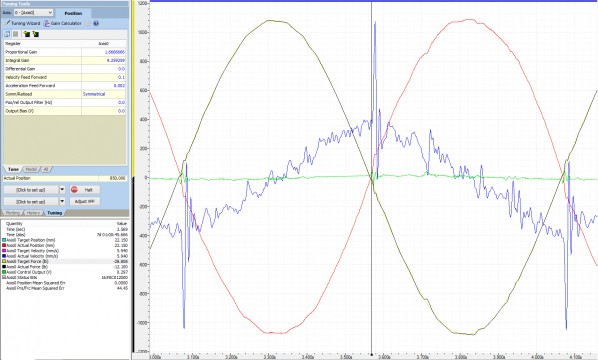Image resolution: width=598 pixels, height=360 pixels.
Task: Select the Prs/Frc Mean Squared Err row
Action: pyautogui.click(x=65, y=288)
